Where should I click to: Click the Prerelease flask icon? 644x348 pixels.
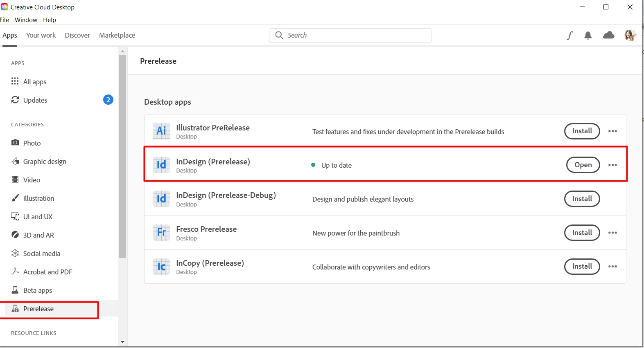pos(15,308)
